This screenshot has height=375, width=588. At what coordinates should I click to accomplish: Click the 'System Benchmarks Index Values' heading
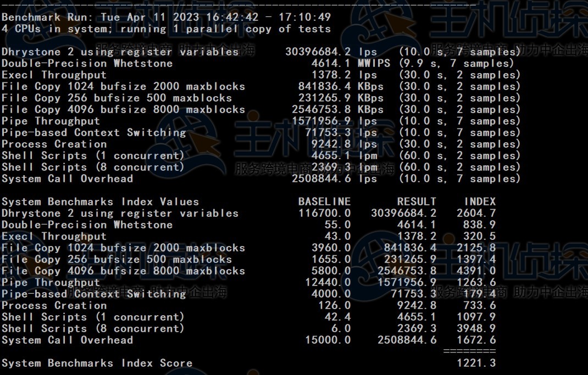(x=100, y=202)
